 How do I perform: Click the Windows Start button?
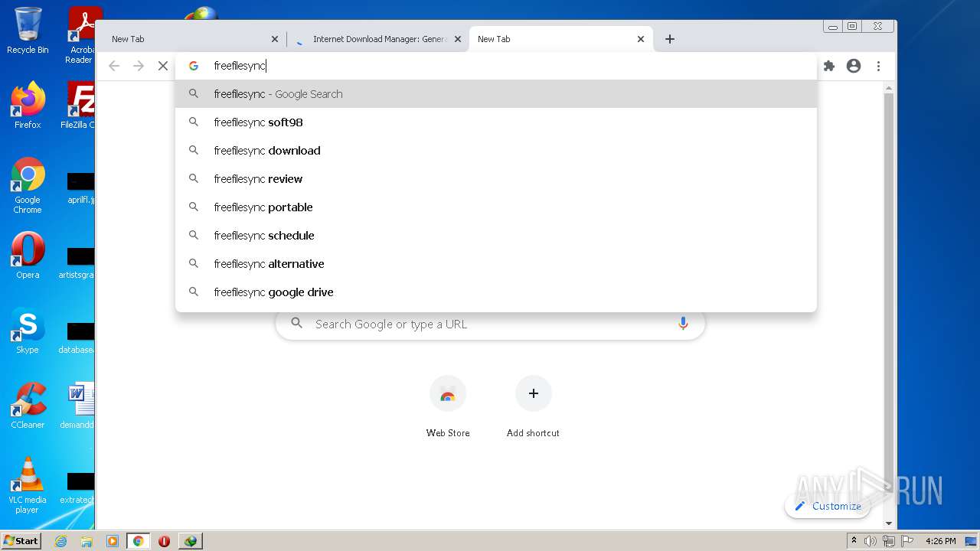[x=21, y=540]
